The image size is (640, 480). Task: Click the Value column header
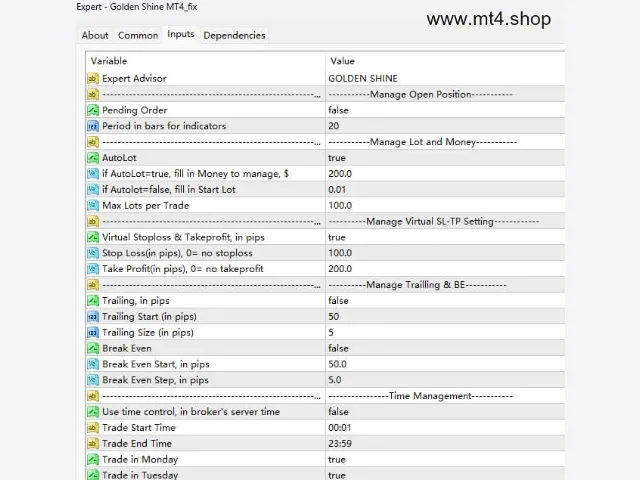pyautogui.click(x=342, y=61)
